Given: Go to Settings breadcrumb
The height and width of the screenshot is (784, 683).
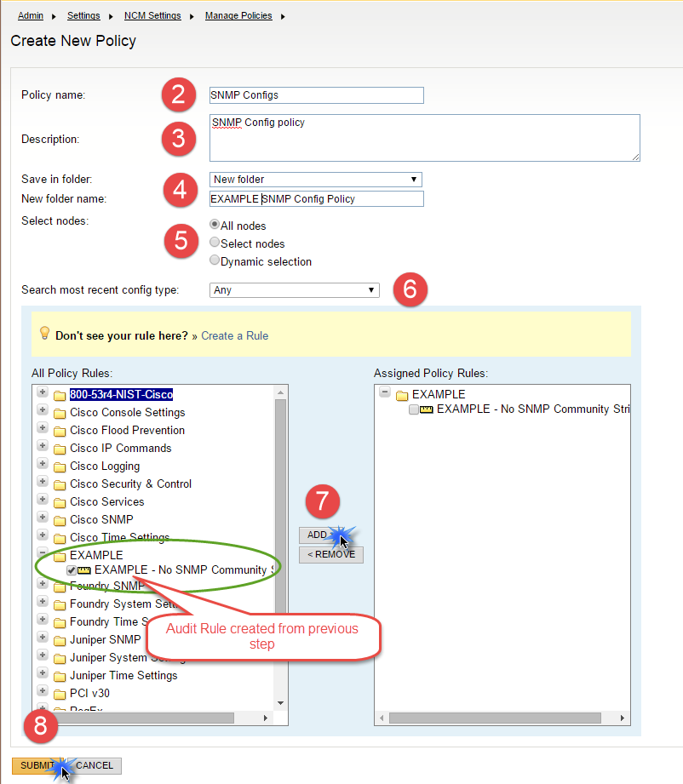Looking at the screenshot, I should 83,15.
